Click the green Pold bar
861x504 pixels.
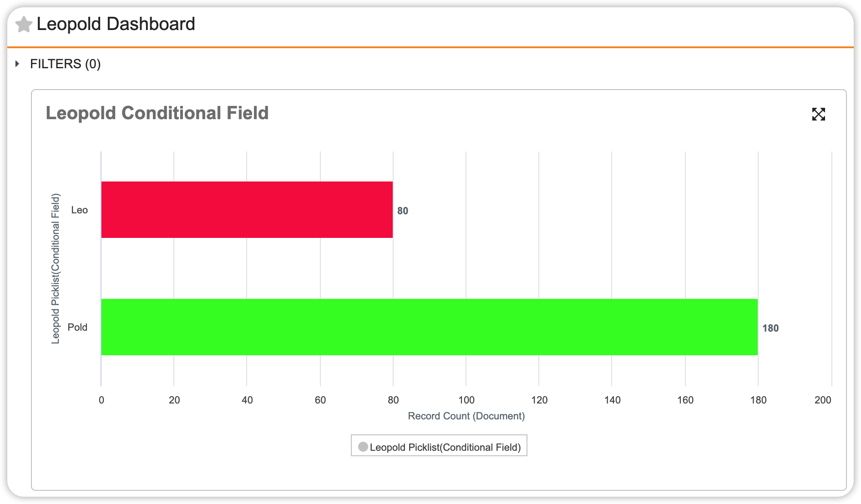click(429, 327)
